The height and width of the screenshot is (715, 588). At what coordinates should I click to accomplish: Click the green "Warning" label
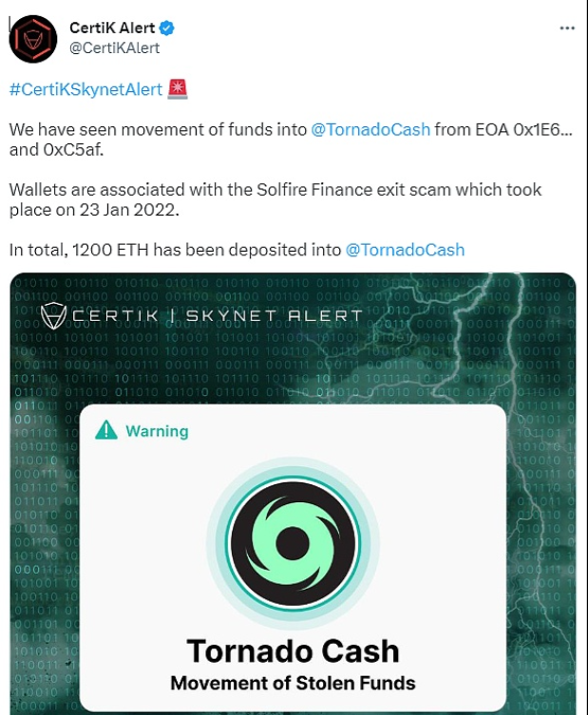pos(157,431)
